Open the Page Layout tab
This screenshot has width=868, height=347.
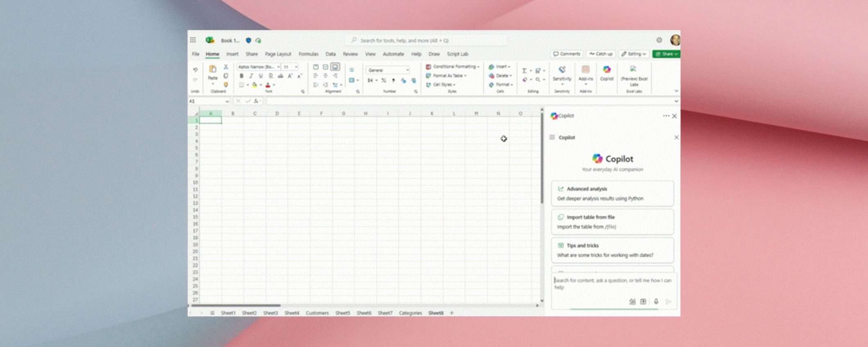(x=278, y=54)
